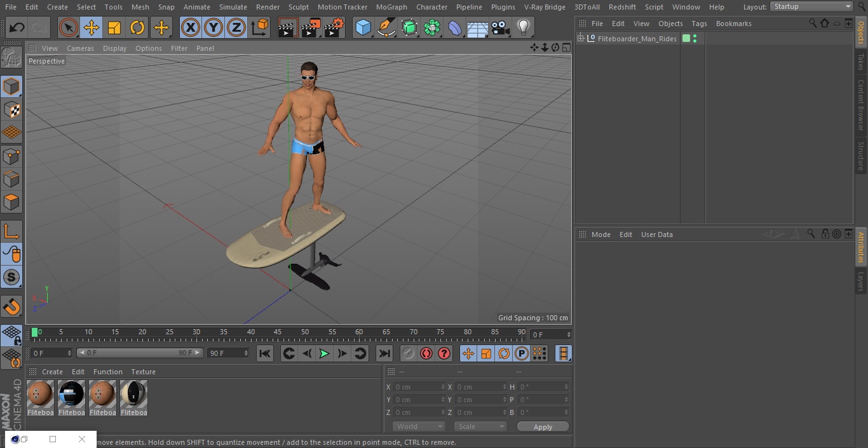
Task: Click Objects manager search icon
Action: (x=813, y=24)
